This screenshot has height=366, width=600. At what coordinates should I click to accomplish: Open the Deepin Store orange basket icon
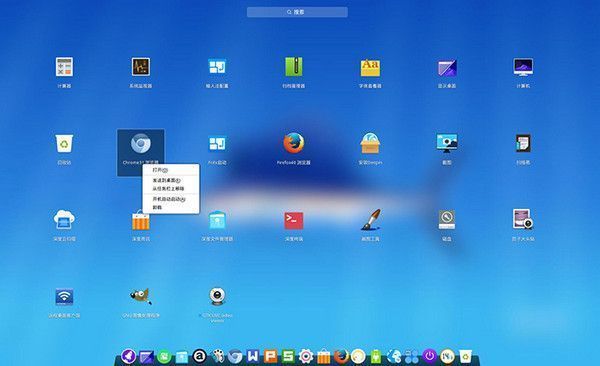[140, 221]
